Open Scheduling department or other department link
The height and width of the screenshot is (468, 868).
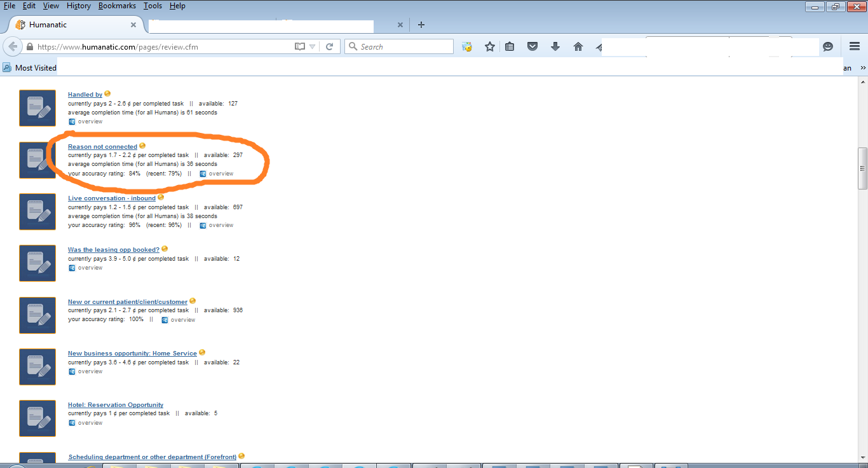coord(152,457)
